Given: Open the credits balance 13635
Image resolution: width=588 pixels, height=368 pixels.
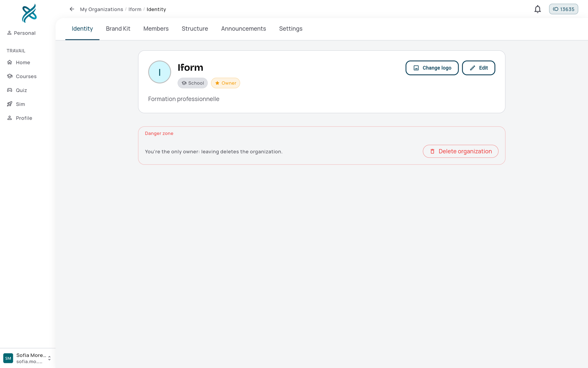Looking at the screenshot, I should (x=563, y=9).
